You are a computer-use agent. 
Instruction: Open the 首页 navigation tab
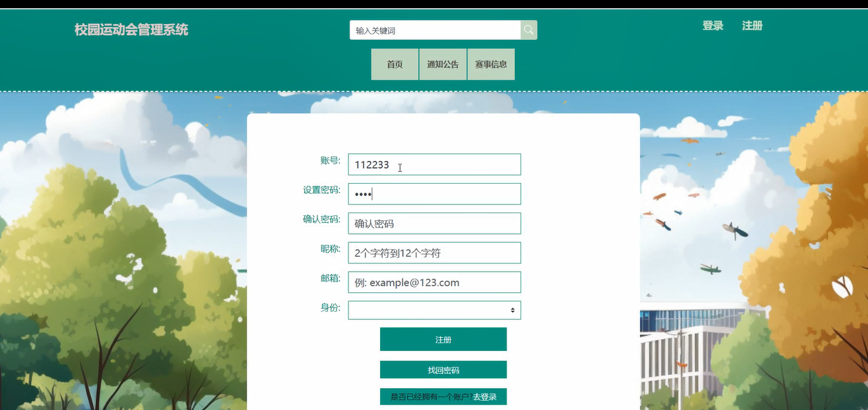394,65
